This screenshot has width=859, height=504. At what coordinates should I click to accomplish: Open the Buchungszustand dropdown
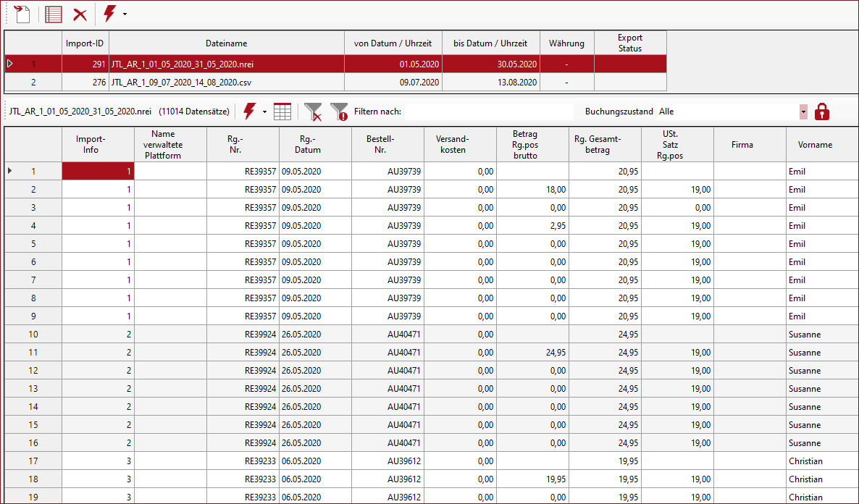point(803,112)
